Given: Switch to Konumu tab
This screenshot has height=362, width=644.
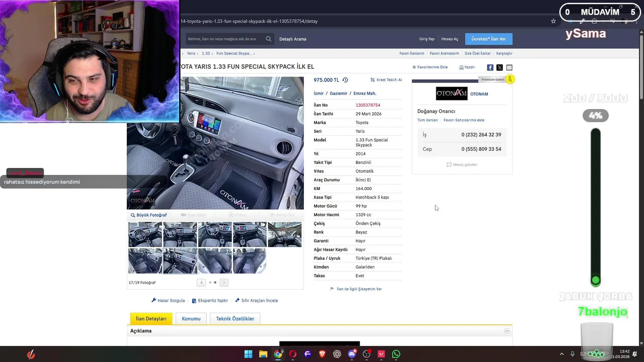Looking at the screenshot, I should coord(191,319).
